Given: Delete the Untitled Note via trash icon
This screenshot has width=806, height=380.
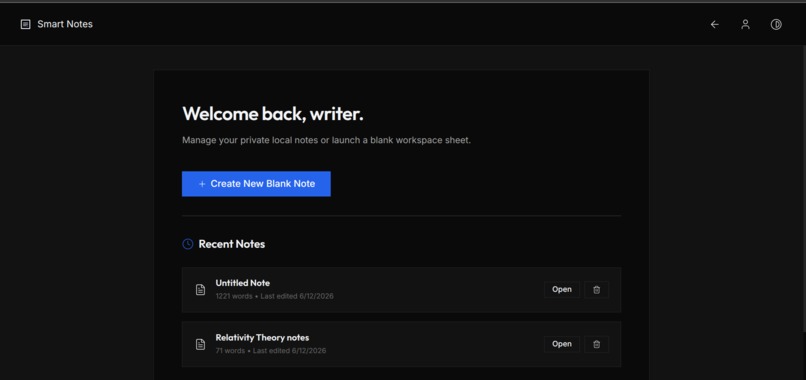Looking at the screenshot, I should 596,289.
